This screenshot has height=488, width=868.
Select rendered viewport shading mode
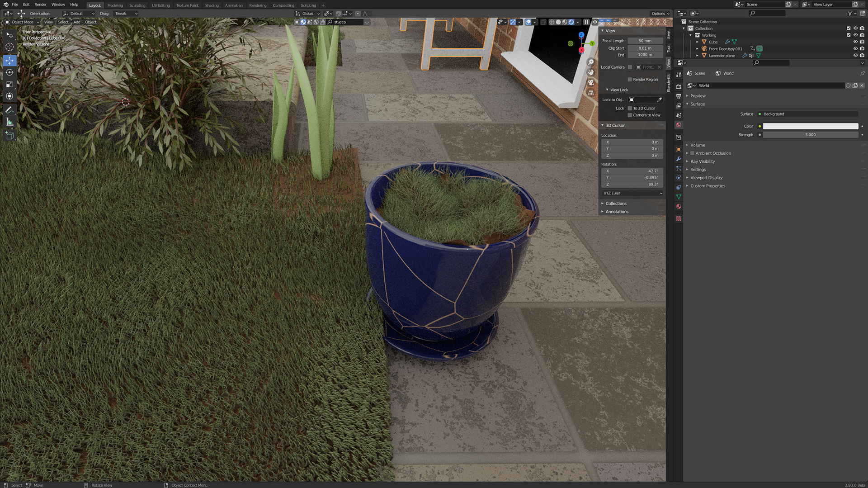click(x=571, y=22)
